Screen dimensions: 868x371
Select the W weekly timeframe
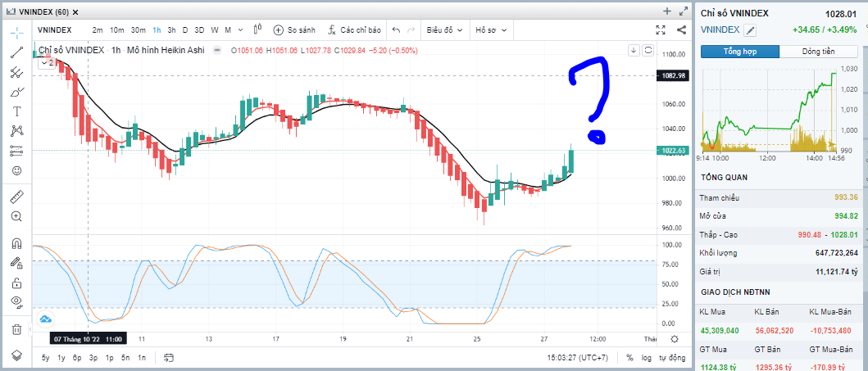click(x=215, y=29)
